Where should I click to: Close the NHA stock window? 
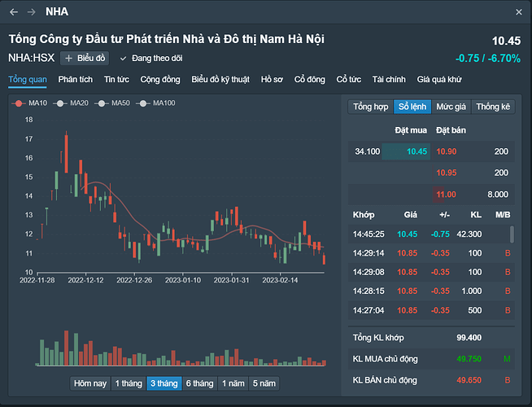click(519, 12)
